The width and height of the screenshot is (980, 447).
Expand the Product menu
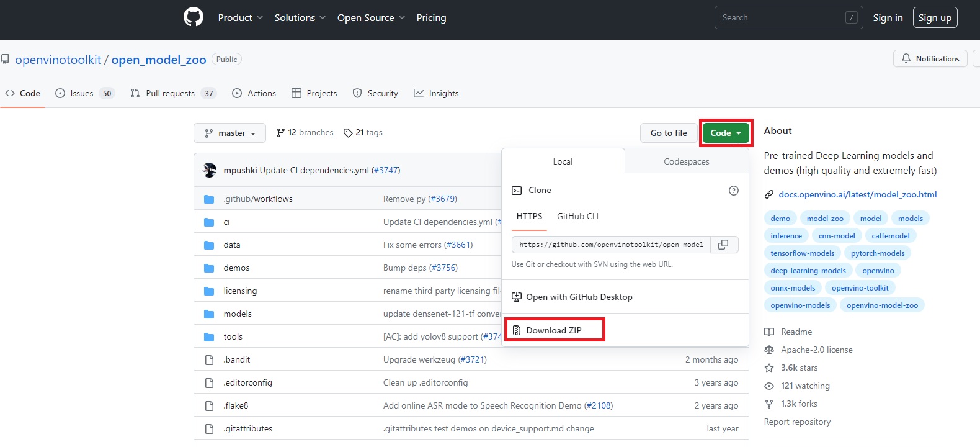coord(240,17)
